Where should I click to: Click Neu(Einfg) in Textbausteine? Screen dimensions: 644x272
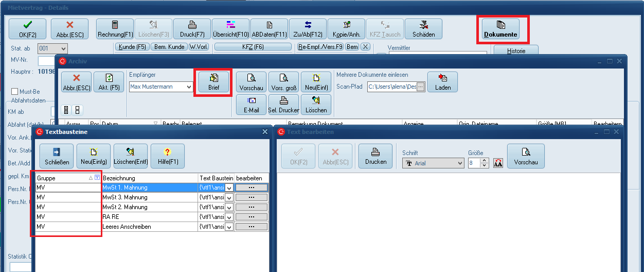point(93,157)
